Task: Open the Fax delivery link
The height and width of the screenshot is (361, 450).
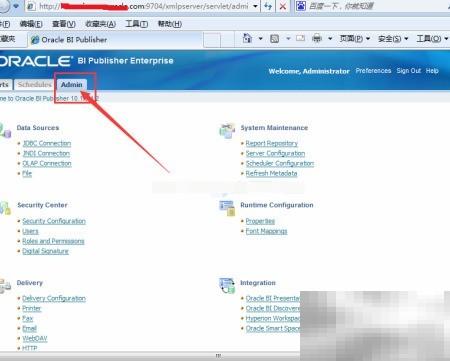Action: pos(28,318)
